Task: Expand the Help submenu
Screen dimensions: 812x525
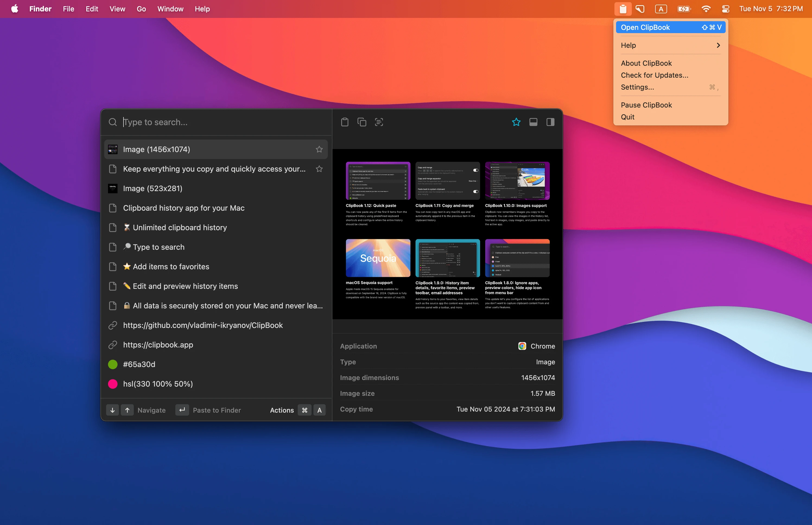Action: coord(670,45)
